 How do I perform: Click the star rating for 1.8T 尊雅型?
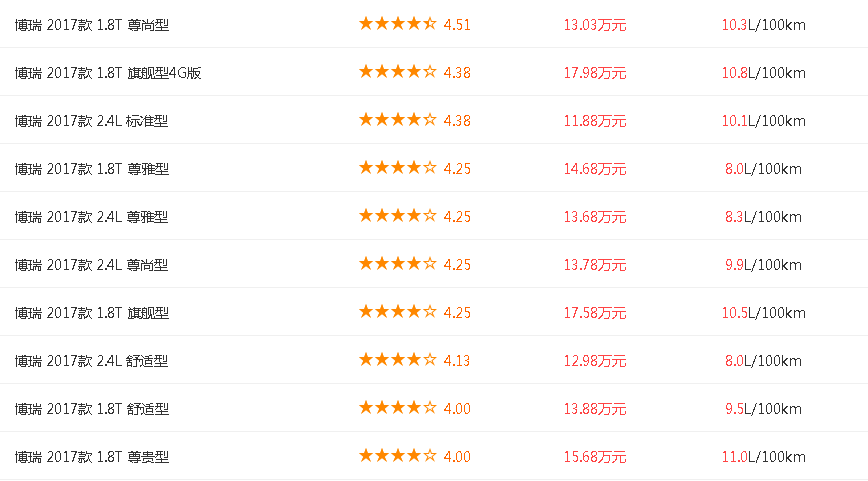(398, 168)
